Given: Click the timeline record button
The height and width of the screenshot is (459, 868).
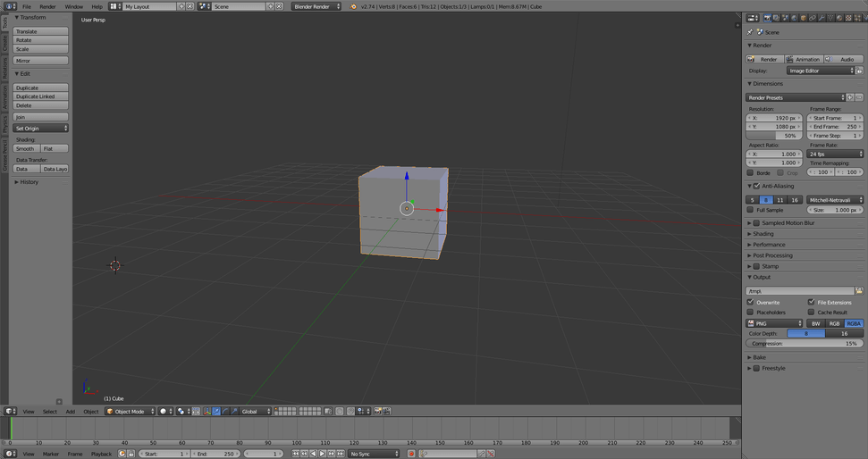Looking at the screenshot, I should click(x=411, y=454).
